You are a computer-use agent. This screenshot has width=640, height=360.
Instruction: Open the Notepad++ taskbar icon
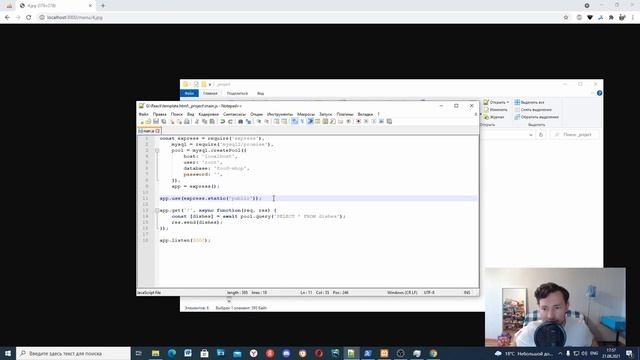click(x=351, y=353)
